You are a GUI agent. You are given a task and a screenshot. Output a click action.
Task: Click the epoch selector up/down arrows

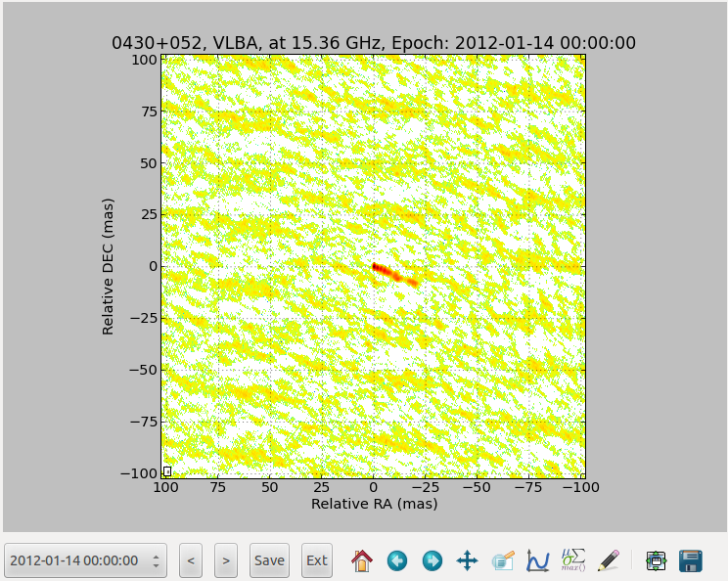156,560
